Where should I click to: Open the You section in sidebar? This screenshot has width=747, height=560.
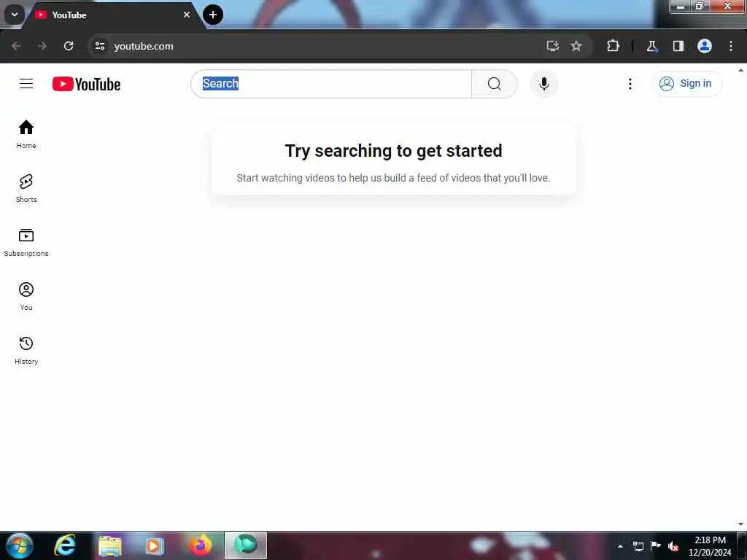click(26, 296)
